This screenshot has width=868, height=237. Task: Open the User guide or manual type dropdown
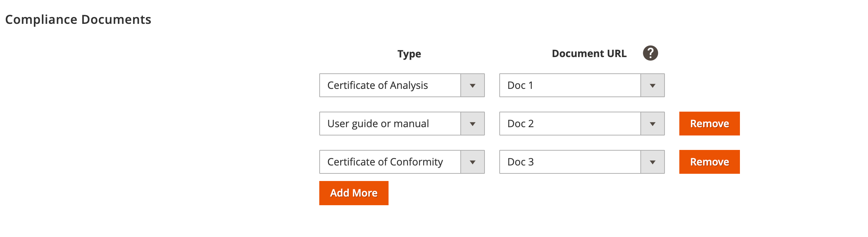[x=473, y=124]
